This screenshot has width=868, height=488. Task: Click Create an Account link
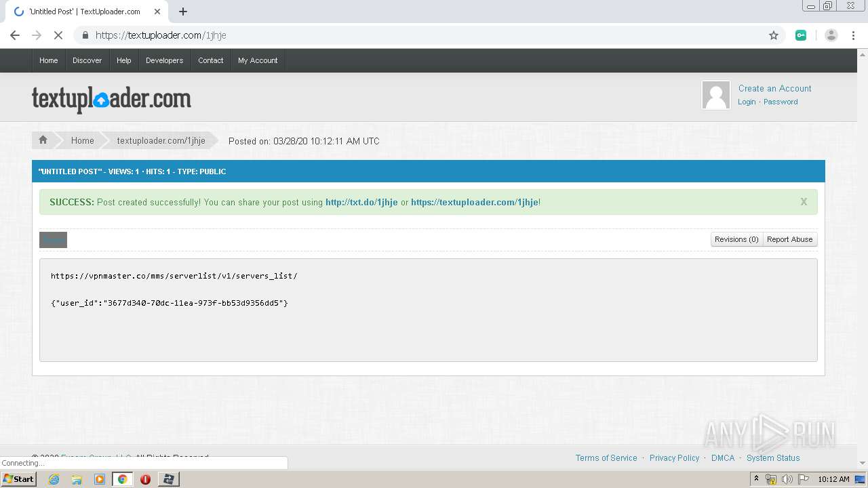pyautogui.click(x=774, y=88)
